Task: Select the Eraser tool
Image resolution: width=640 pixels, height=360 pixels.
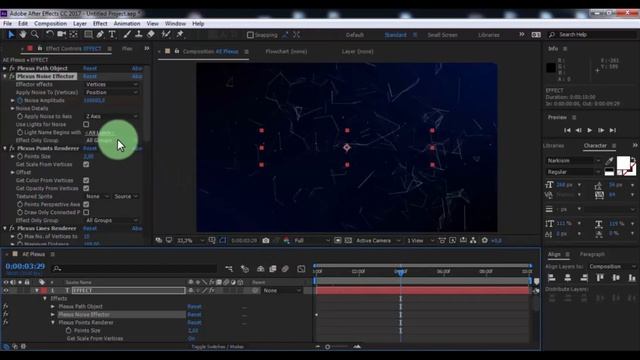Action: coord(151,35)
